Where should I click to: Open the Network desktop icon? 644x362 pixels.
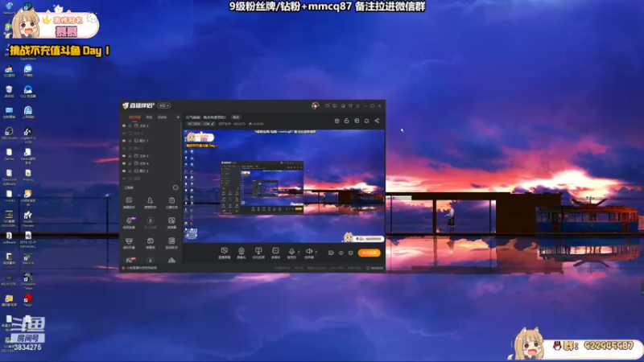point(9,7)
